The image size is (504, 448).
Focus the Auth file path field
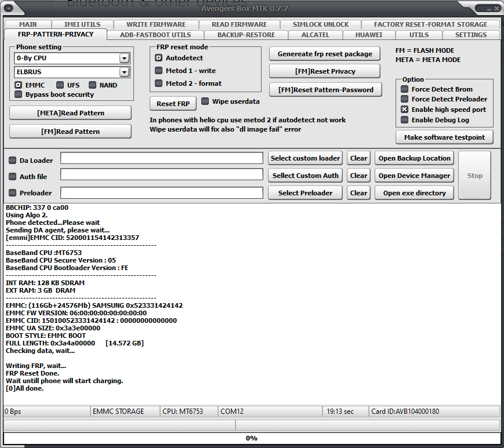tap(162, 174)
